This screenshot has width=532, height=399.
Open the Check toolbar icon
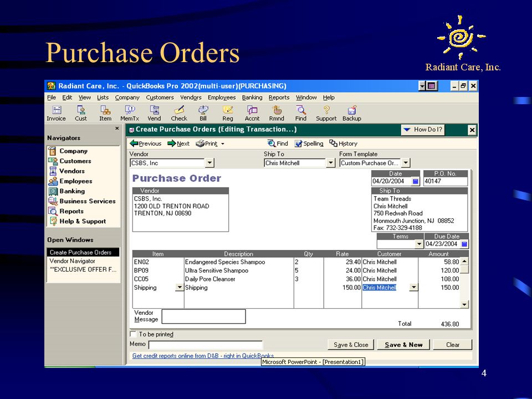(x=179, y=113)
